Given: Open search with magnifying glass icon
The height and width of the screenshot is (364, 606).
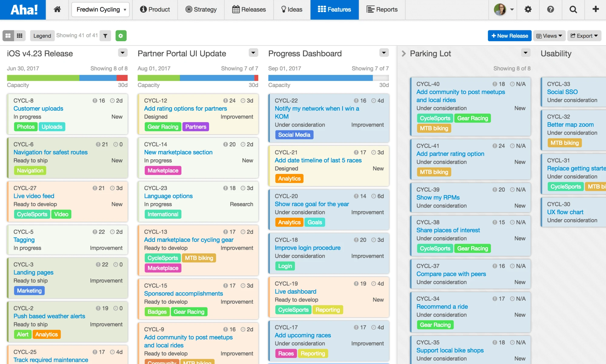Looking at the screenshot, I should point(573,9).
